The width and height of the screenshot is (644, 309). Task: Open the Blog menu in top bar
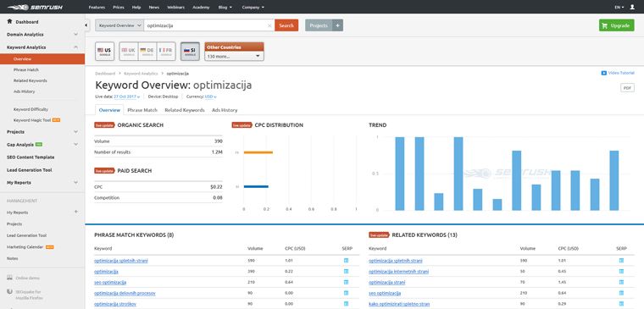tap(225, 7)
